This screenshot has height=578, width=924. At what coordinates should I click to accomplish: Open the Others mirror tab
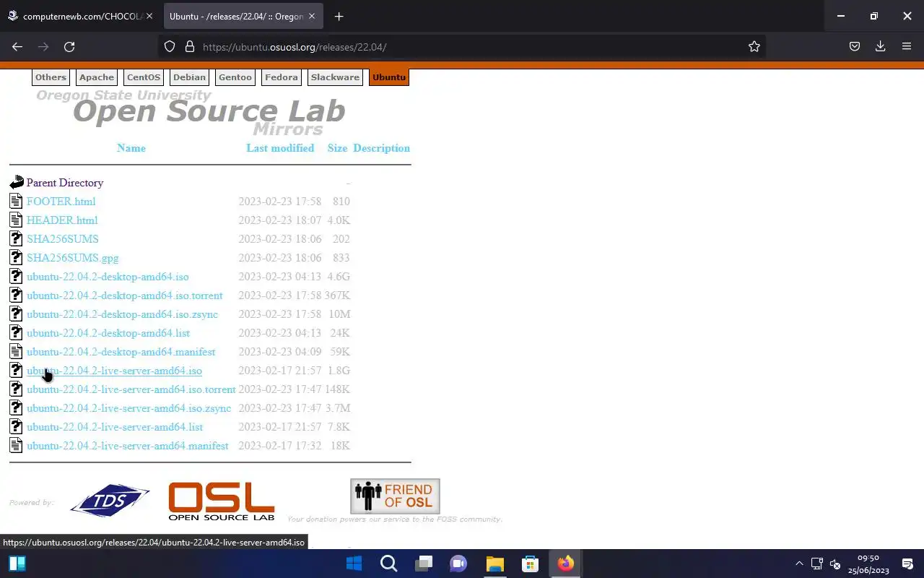(51, 77)
